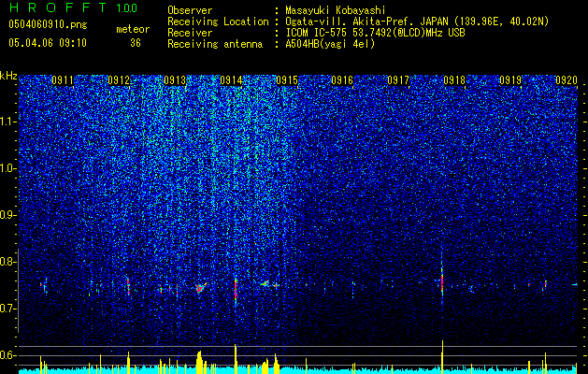
Task: Click the 0916 time marker
Action: coord(342,80)
